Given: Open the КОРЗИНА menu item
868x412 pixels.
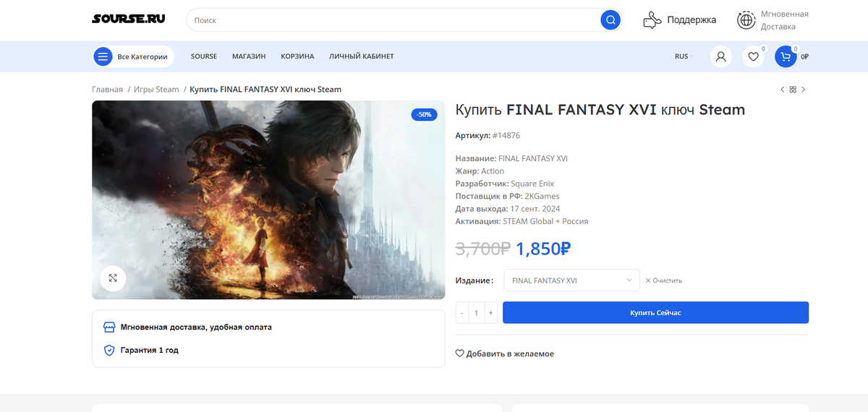Looking at the screenshot, I should pos(297,56).
